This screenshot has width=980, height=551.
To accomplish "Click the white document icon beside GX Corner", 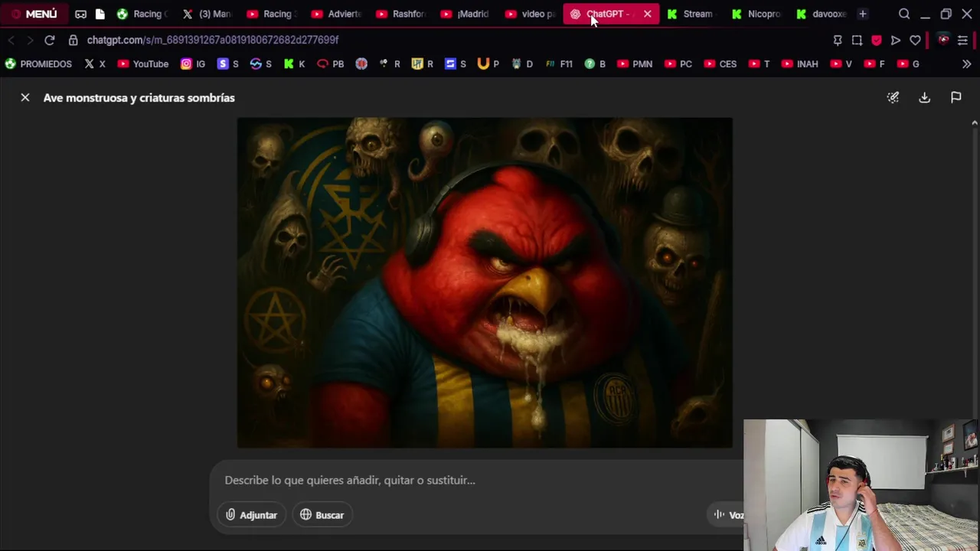I will (x=100, y=14).
